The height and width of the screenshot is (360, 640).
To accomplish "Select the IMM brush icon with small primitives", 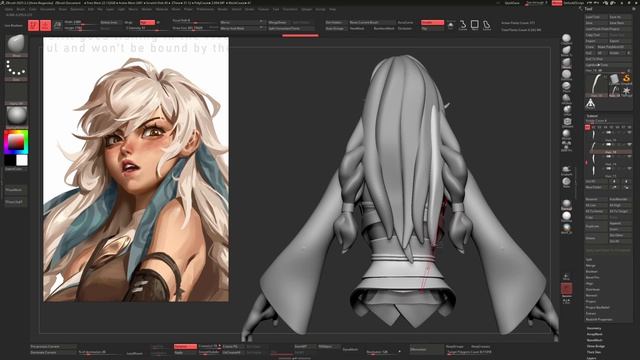I will [566, 146].
